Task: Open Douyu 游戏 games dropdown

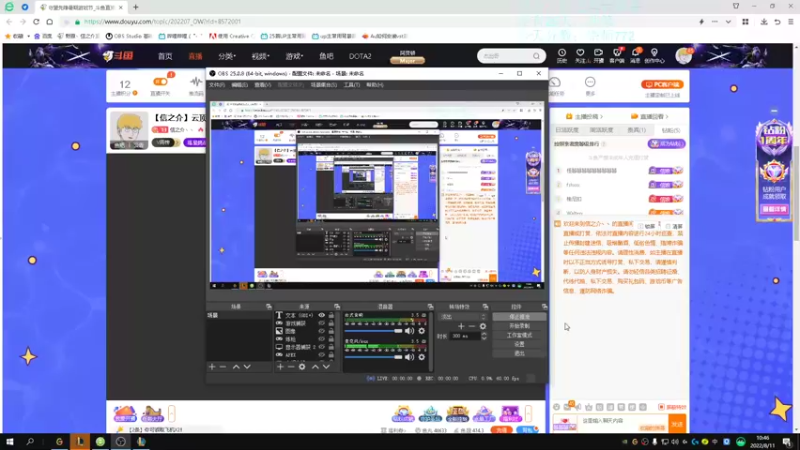Action: pos(294,56)
